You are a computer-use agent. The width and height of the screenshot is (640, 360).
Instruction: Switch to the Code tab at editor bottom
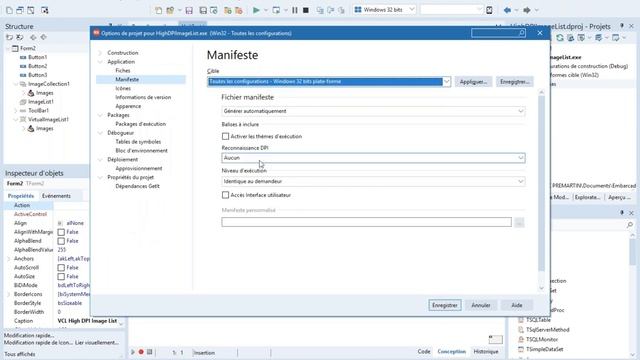point(424,351)
